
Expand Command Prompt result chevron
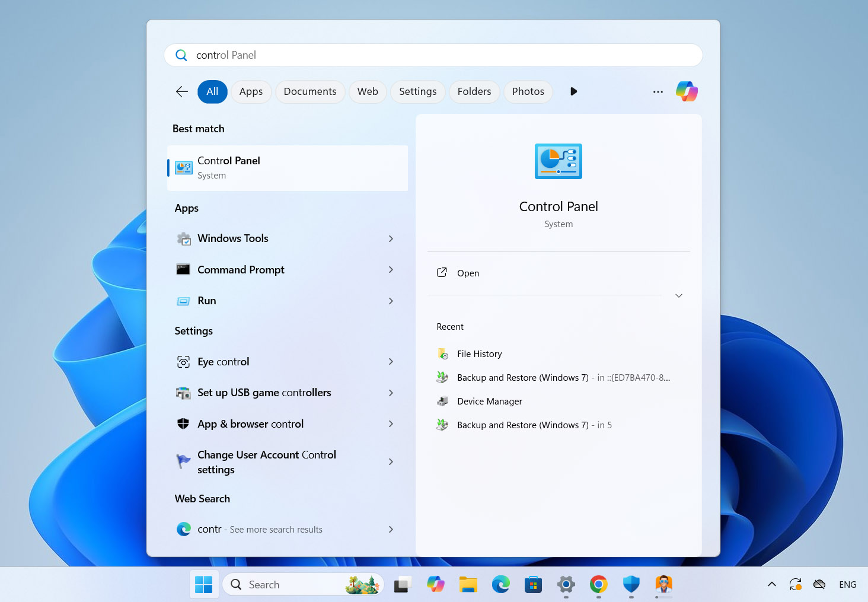[x=391, y=270]
